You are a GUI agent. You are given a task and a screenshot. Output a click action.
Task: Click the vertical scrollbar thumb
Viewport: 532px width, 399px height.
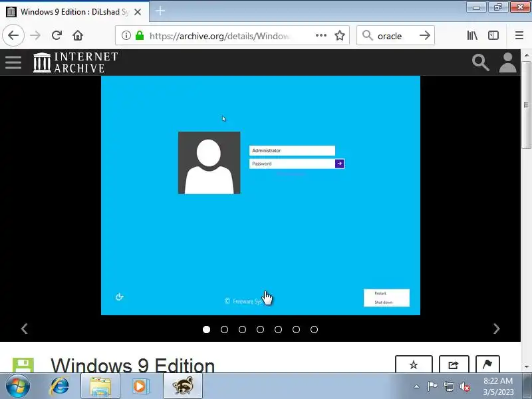(526, 105)
